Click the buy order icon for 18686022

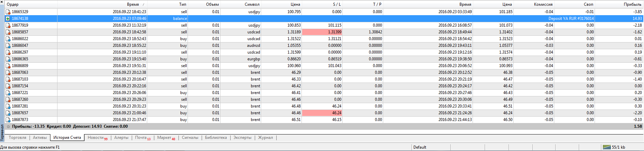point(8,39)
